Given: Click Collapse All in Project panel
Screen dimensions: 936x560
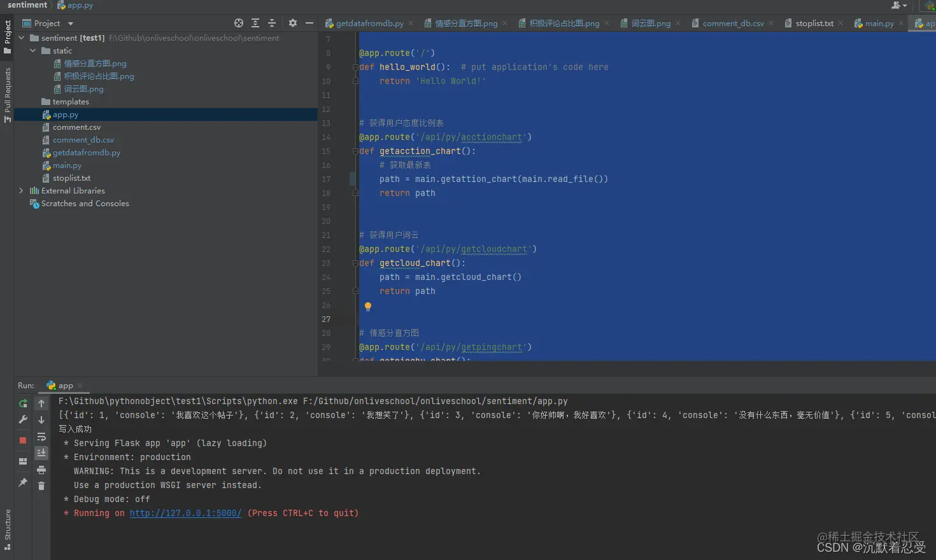Looking at the screenshot, I should (x=272, y=23).
